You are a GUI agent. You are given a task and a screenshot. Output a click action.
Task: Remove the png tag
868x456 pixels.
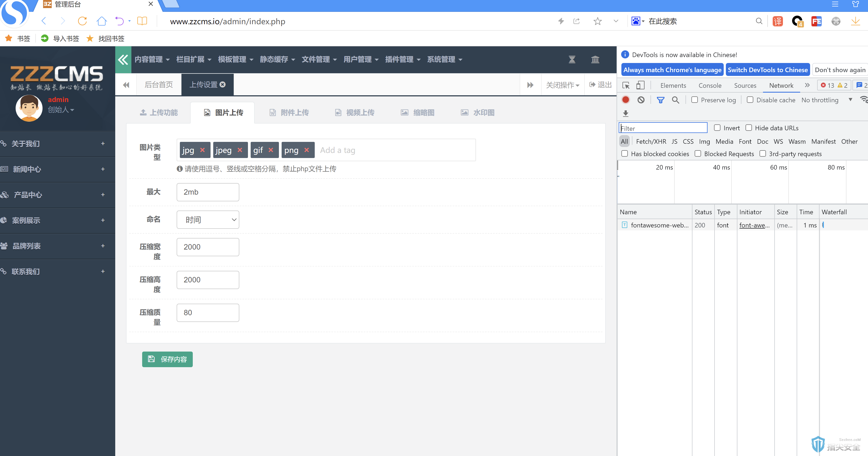click(307, 150)
